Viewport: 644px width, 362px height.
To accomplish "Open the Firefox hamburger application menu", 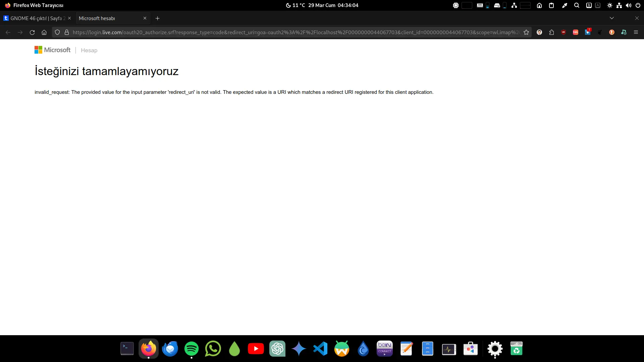I will [x=636, y=32].
